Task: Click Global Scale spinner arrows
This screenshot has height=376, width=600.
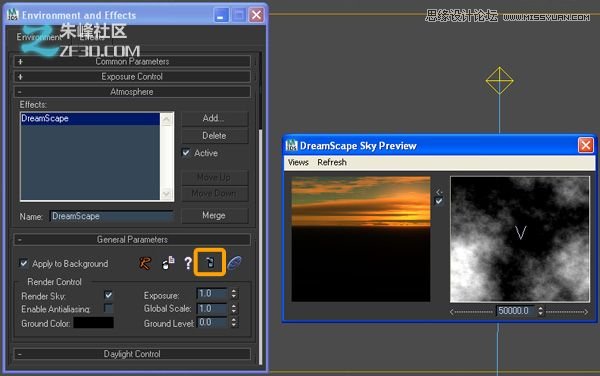Action: coord(233,308)
